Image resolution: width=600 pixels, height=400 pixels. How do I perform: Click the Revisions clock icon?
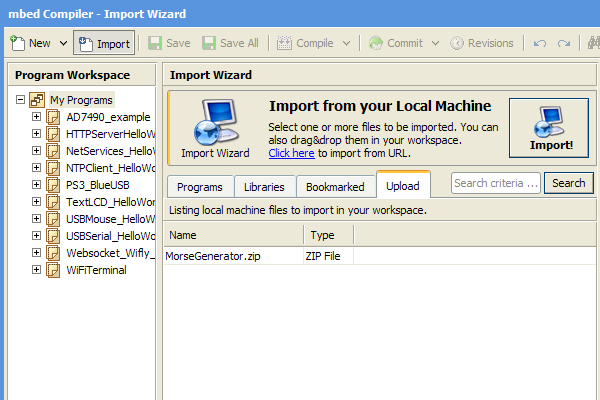tap(457, 44)
